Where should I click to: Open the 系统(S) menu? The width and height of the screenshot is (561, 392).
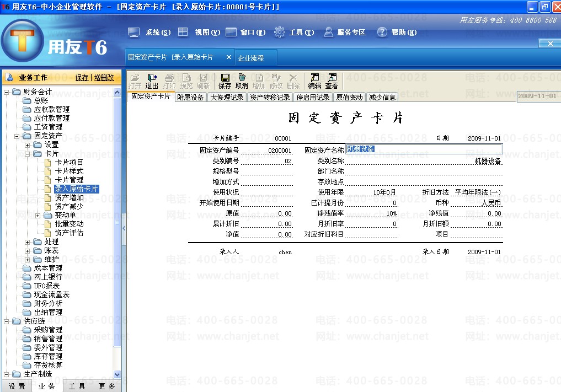coord(149,33)
